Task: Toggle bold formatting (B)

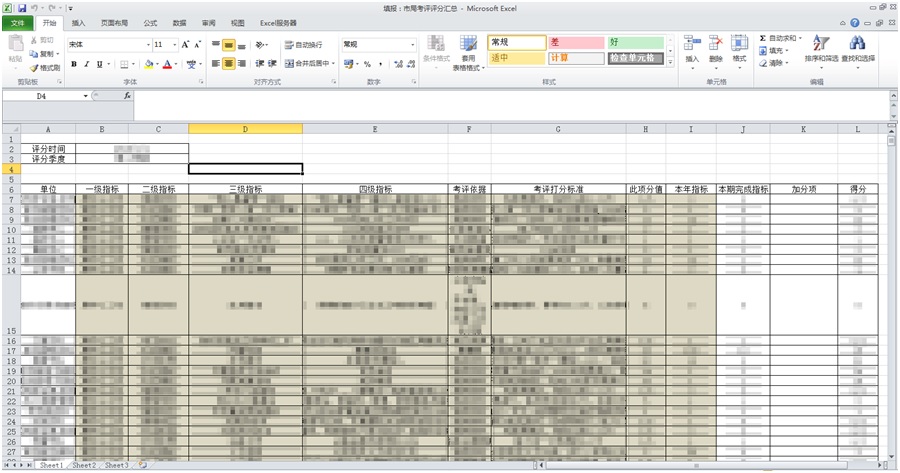Action: [73, 64]
